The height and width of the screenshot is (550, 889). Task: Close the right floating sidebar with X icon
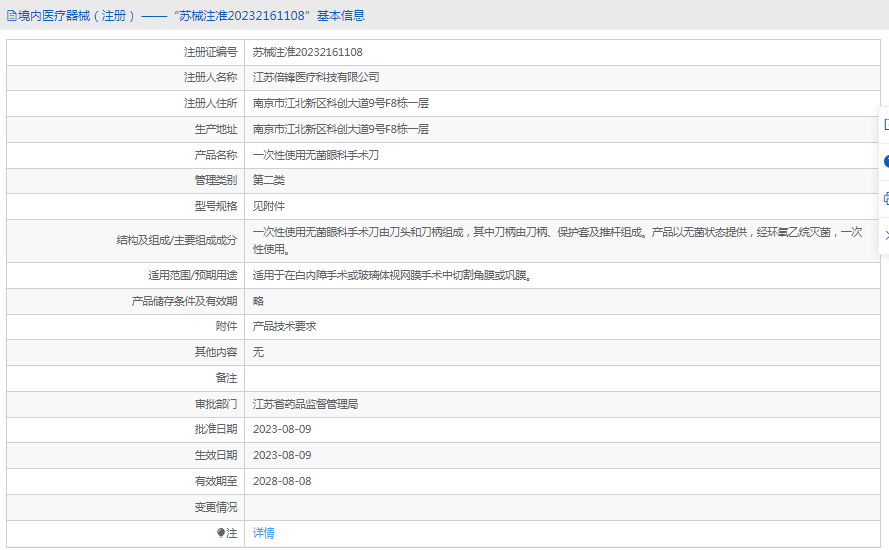[x=885, y=234]
